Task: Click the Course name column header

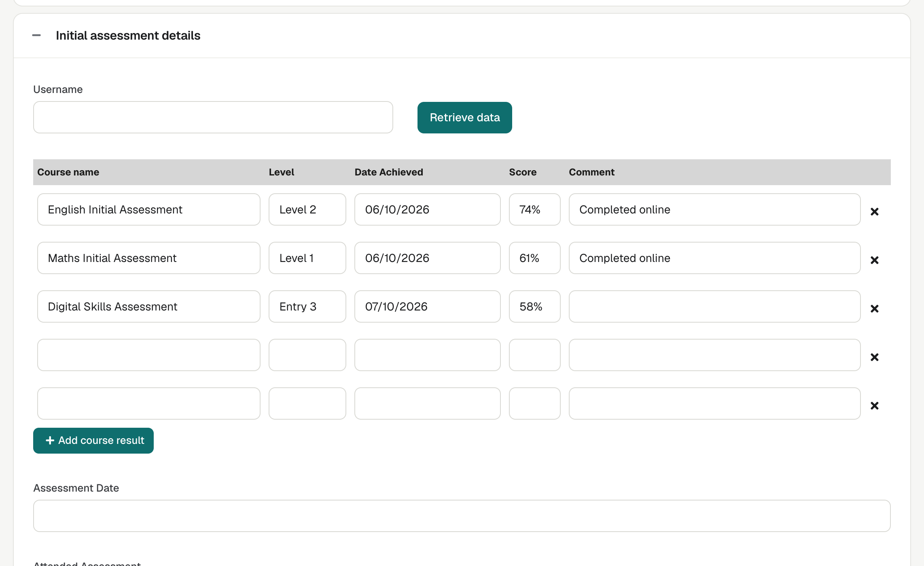Action: 68,172
